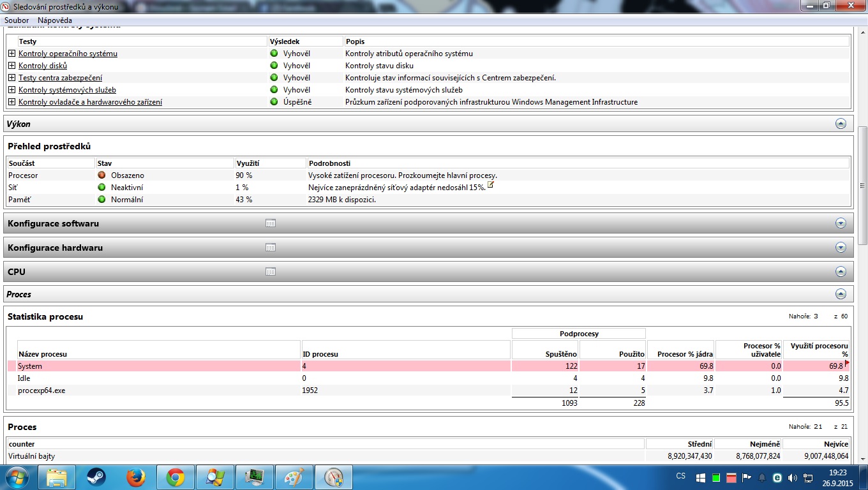Screen dimensions: 868x490
Task: Click the app icon in the title bar
Action: (x=6, y=6)
